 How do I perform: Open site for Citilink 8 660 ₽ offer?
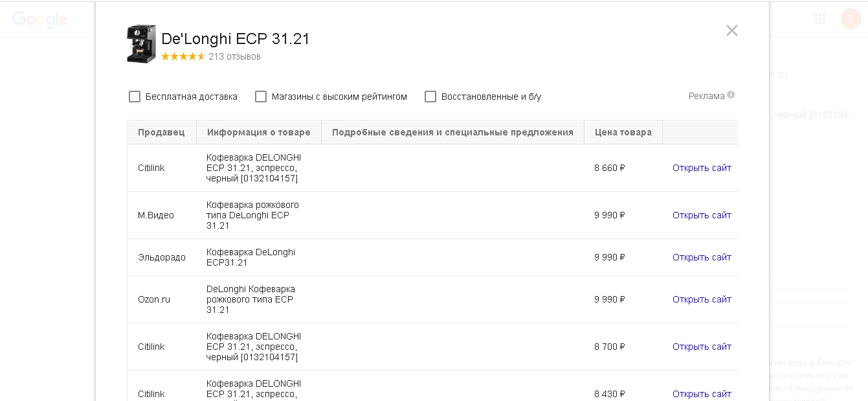tap(702, 168)
